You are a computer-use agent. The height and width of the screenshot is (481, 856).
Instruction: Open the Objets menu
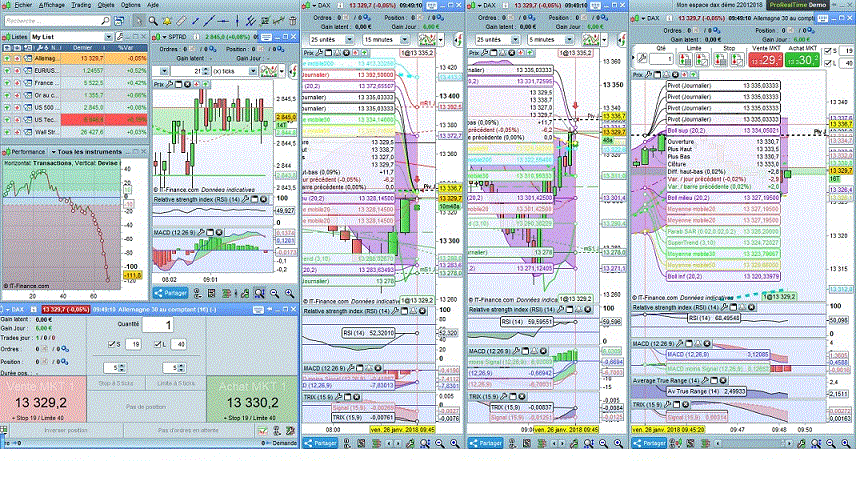tap(105, 5)
